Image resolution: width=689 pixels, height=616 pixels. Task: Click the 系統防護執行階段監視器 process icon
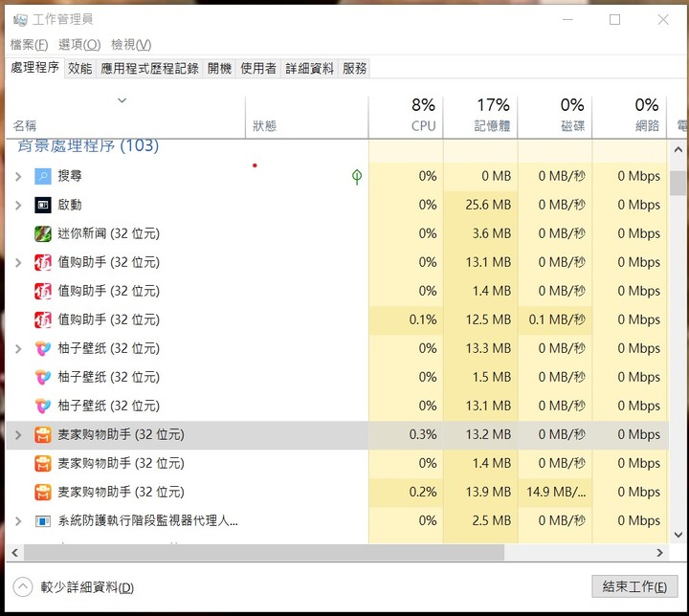pyautogui.click(x=43, y=521)
